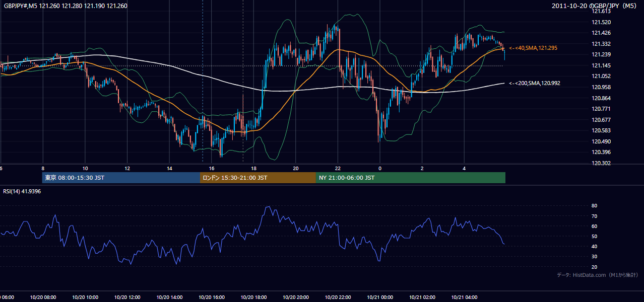This screenshot has width=644, height=302.
Task: Click the orange 40 SMA 121.295 label
Action: pos(533,48)
